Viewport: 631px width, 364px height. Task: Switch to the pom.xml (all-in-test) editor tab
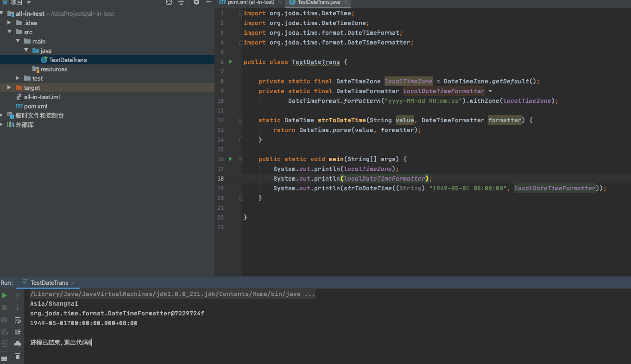[x=250, y=2]
